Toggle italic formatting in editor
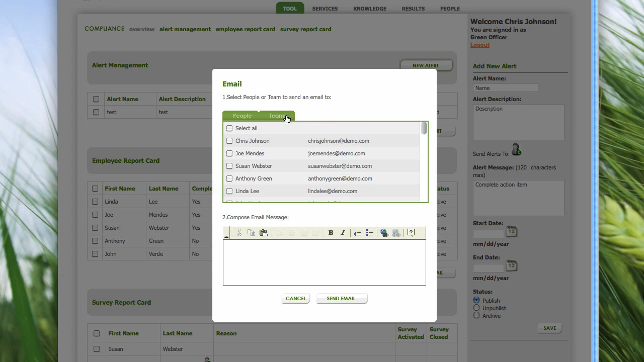Image resolution: width=644 pixels, height=362 pixels. [343, 233]
